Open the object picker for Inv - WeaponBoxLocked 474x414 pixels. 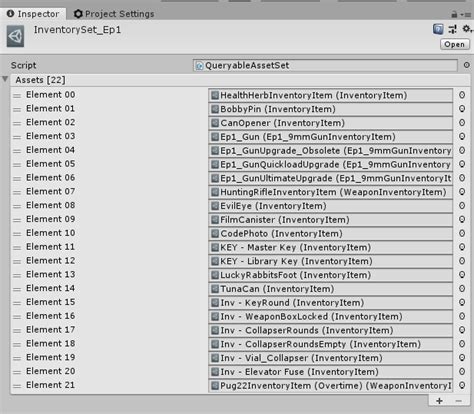tap(462, 316)
